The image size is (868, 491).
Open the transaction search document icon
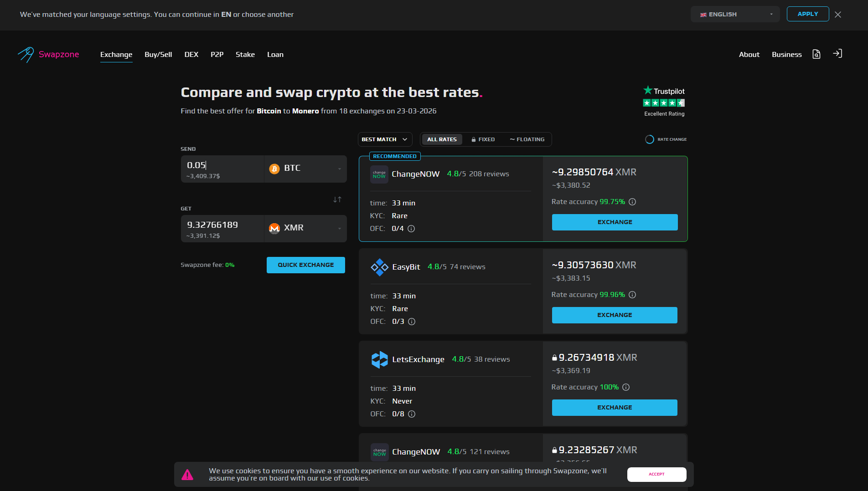click(816, 54)
